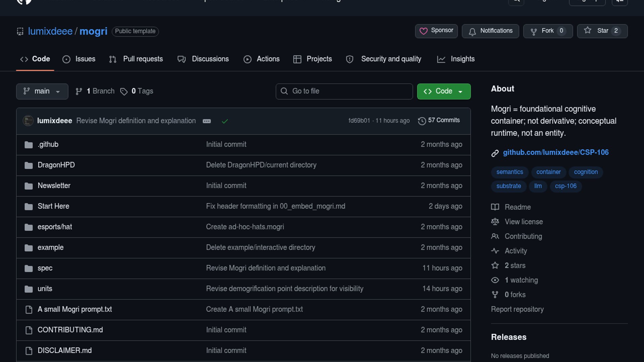Click the Go to file search field
644x362 pixels.
tap(344, 91)
